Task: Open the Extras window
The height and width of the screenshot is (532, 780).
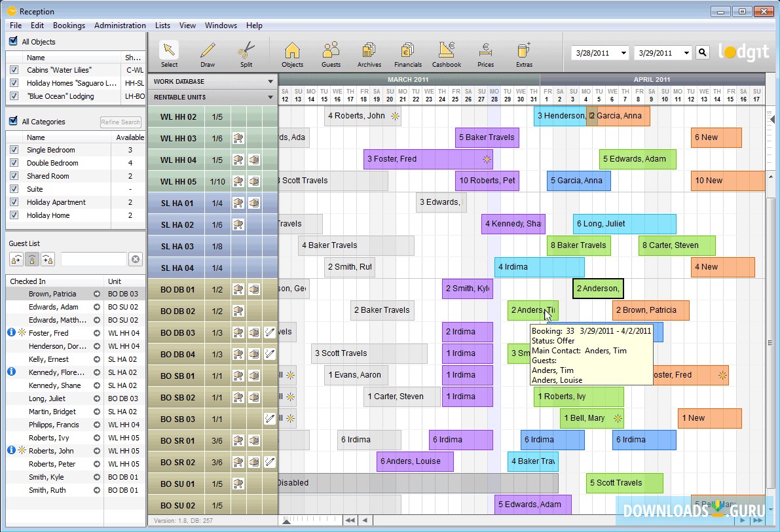Action: pyautogui.click(x=524, y=52)
